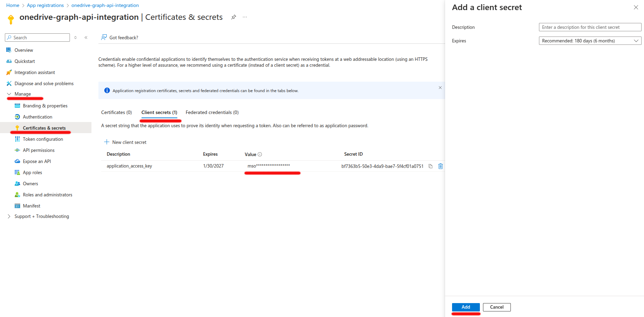Copy the Secret ID to clipboard
The image size is (644, 317).
[430, 166]
